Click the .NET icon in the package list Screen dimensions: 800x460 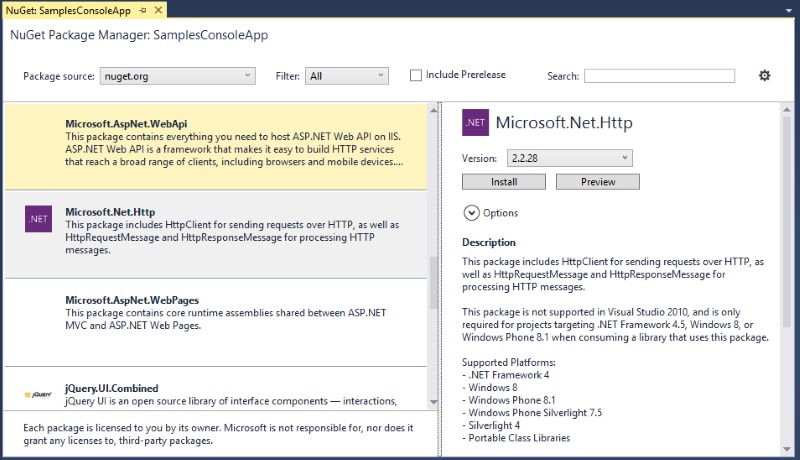(38, 219)
